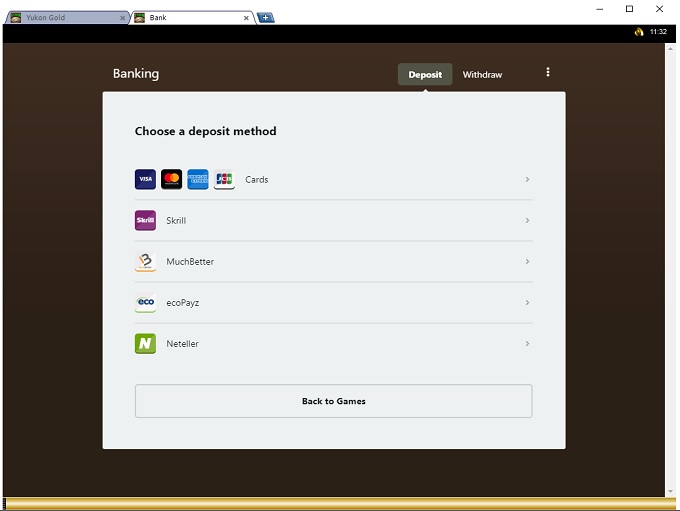Click the gold casino icon beside the clock
This screenshot has height=511, width=680.
639,32
